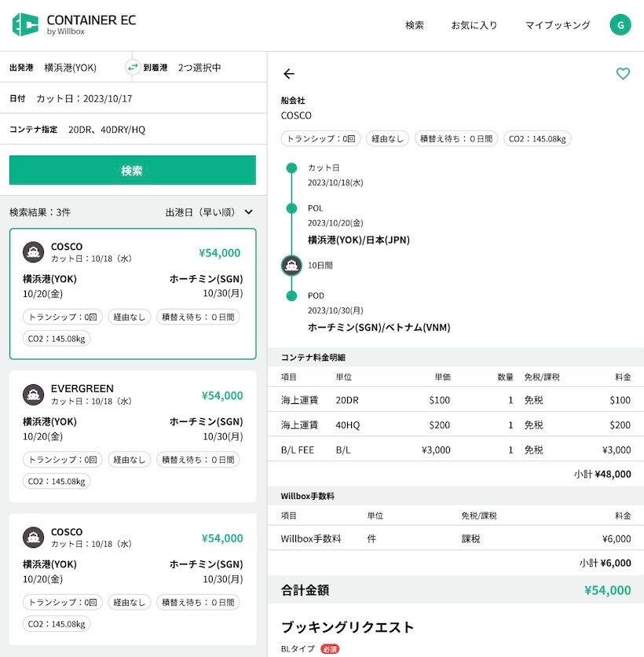
Task: Add to favorites with heart icon
Action: (x=623, y=74)
